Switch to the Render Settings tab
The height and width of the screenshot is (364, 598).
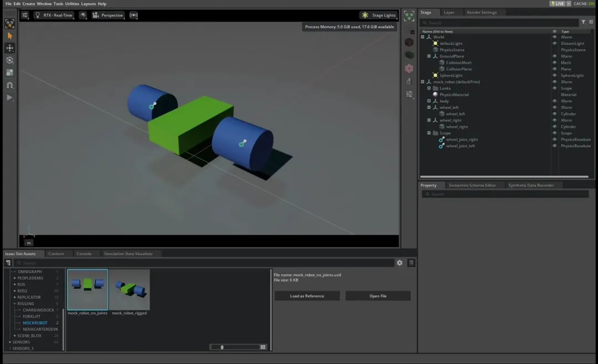pos(481,12)
